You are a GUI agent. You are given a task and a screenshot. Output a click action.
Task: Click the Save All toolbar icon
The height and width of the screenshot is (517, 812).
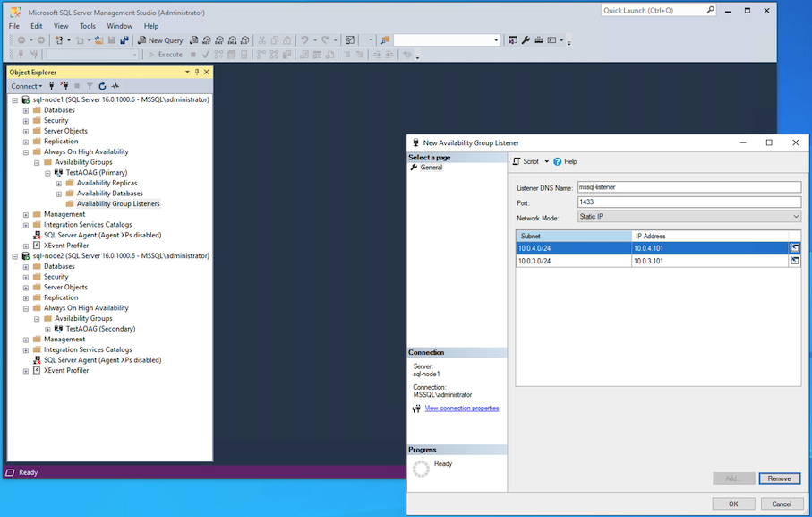[x=124, y=40]
